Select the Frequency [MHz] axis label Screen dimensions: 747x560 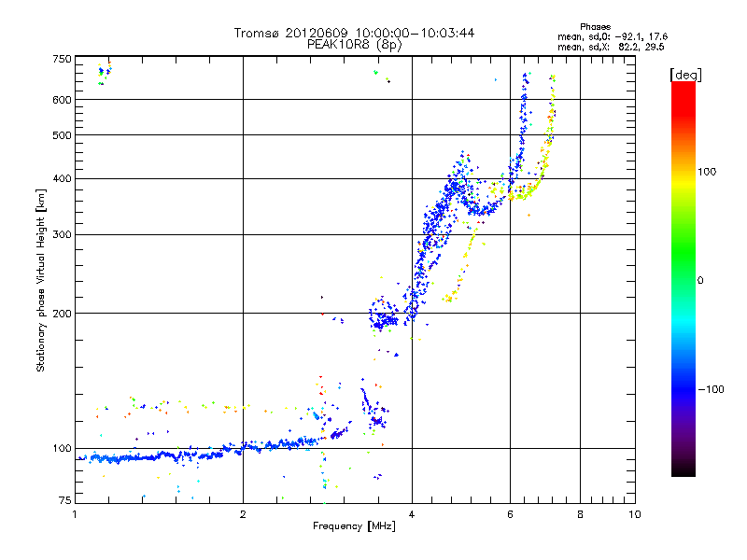[x=354, y=526]
